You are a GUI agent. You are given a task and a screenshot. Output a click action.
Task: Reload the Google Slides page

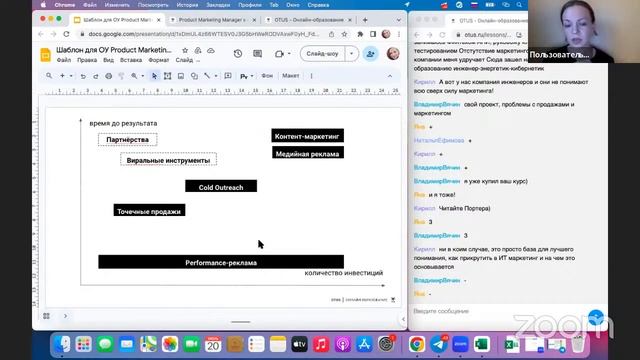[66, 34]
